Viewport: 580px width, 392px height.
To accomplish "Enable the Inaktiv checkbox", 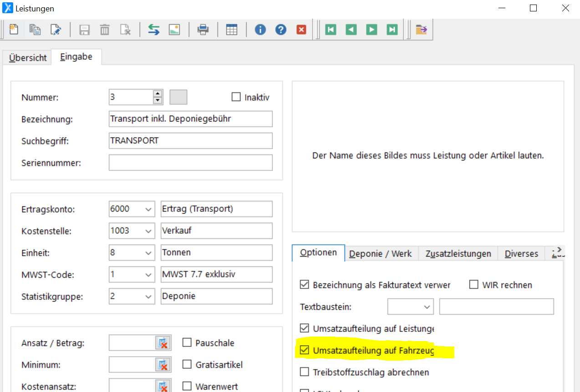I will point(236,97).
